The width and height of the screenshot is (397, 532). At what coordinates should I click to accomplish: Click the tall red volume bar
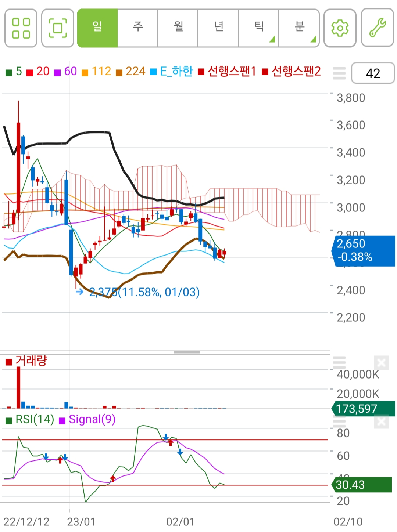[x=18, y=387]
